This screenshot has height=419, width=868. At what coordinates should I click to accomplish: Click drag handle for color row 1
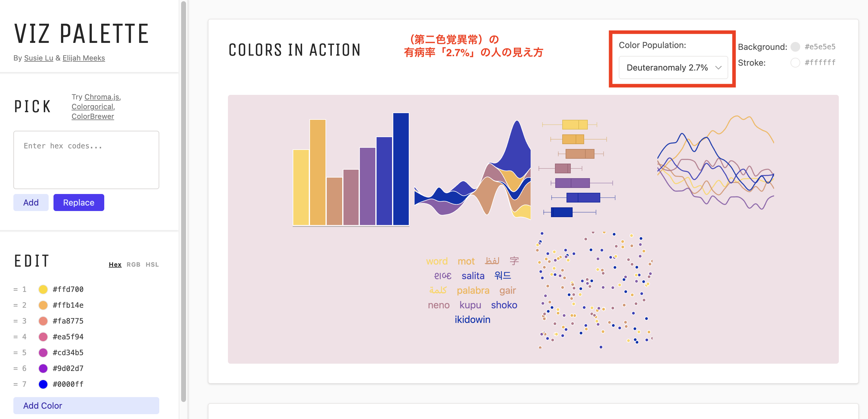tap(15, 289)
